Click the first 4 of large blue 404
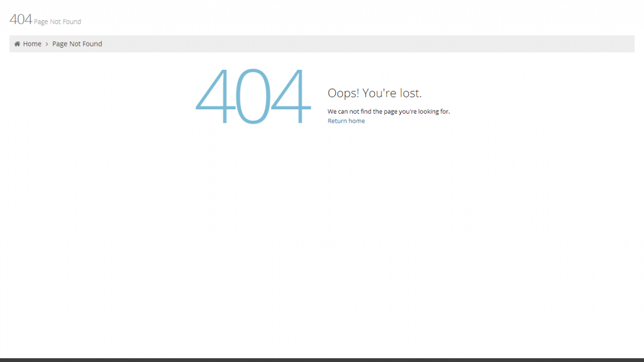 point(216,96)
